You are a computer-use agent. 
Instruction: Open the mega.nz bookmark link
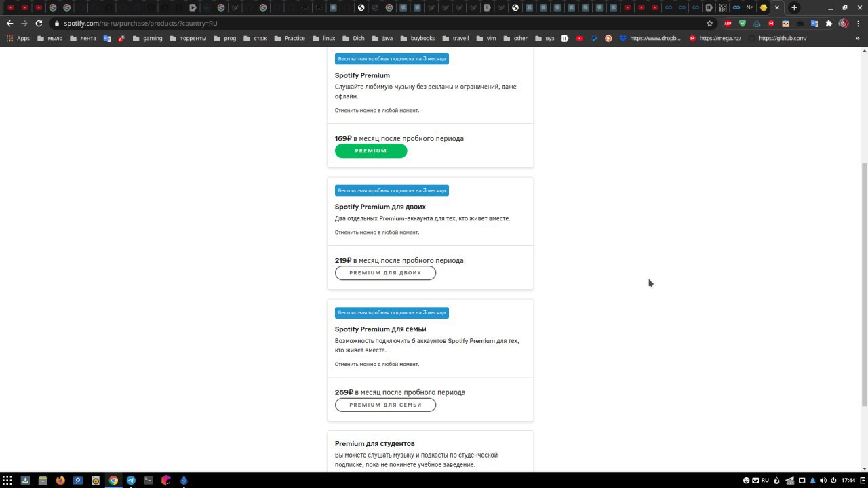pos(715,39)
